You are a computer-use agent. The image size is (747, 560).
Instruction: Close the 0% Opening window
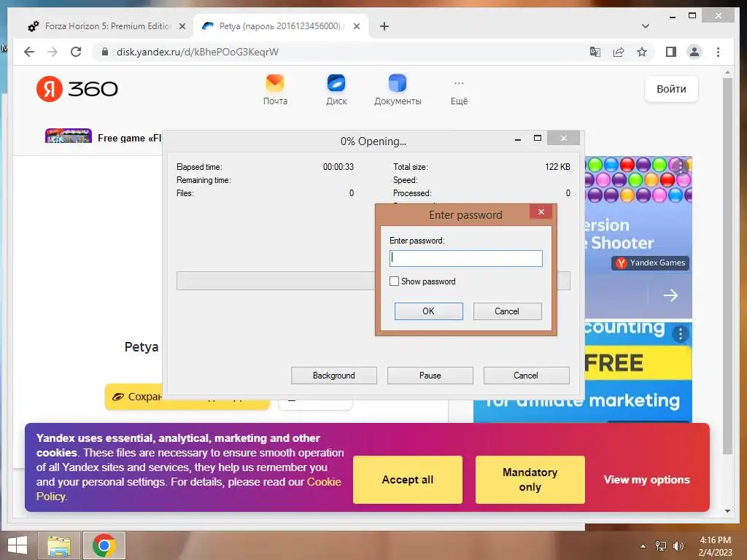564,138
